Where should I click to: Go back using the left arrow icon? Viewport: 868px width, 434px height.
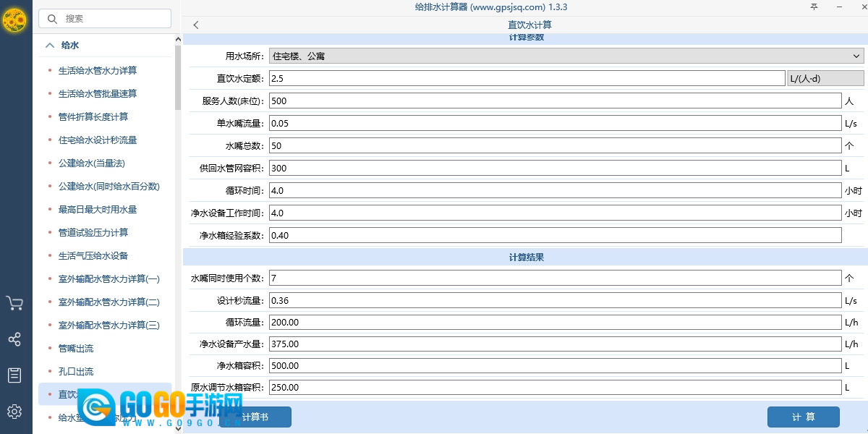(196, 25)
